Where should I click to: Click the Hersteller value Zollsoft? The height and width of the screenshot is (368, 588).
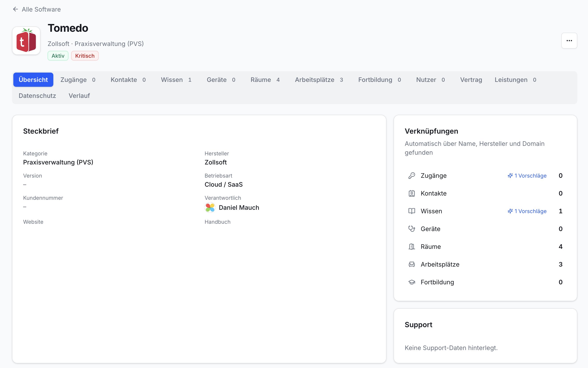pos(216,162)
